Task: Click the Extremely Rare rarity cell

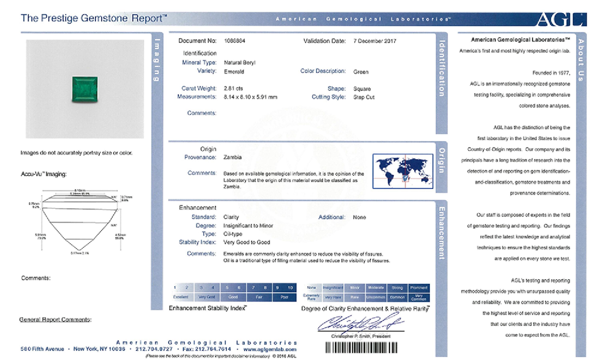Action: click(x=311, y=297)
